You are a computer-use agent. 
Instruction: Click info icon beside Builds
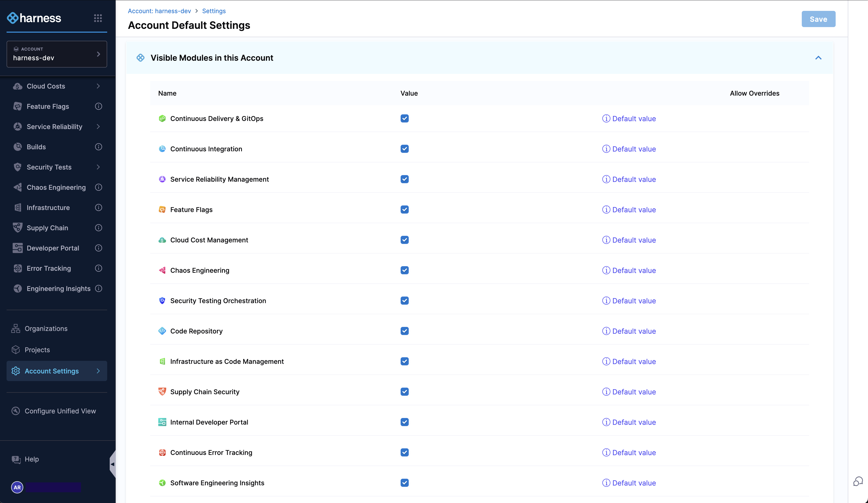[99, 147]
